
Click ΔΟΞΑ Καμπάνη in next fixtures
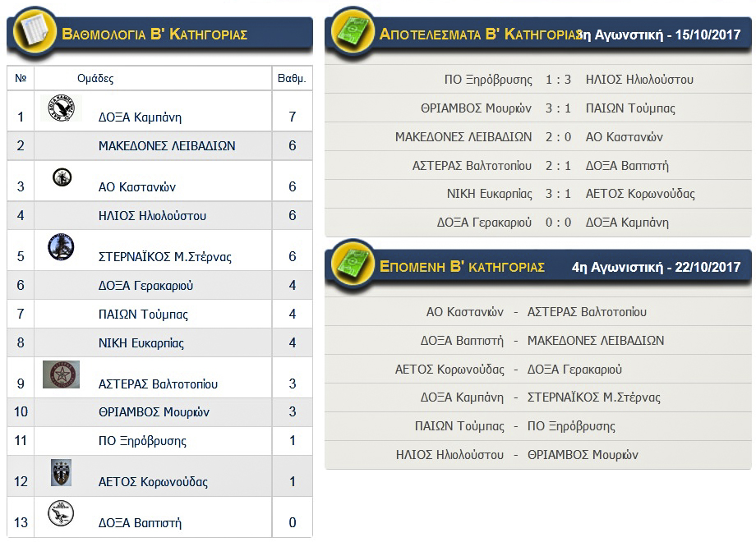click(x=462, y=397)
